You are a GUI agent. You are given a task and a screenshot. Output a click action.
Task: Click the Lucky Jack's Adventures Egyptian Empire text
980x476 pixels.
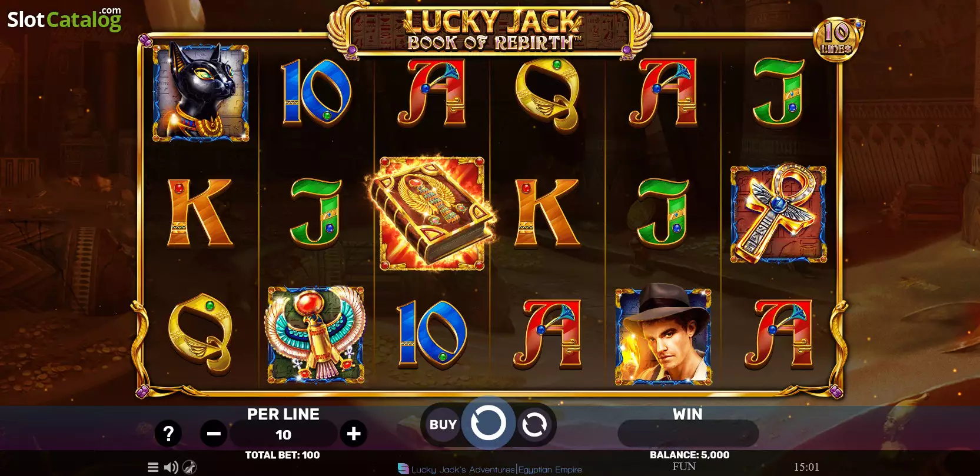(x=496, y=470)
